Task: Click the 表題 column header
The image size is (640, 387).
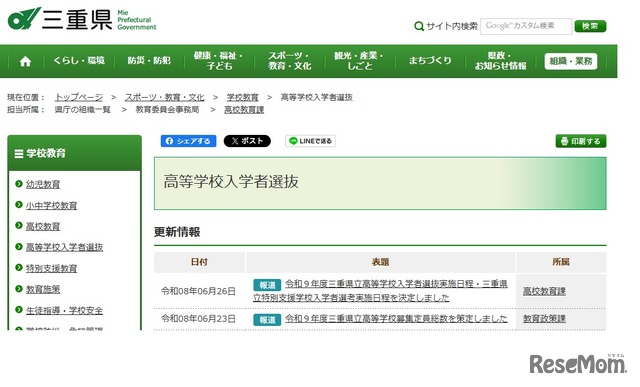Action: click(x=380, y=262)
